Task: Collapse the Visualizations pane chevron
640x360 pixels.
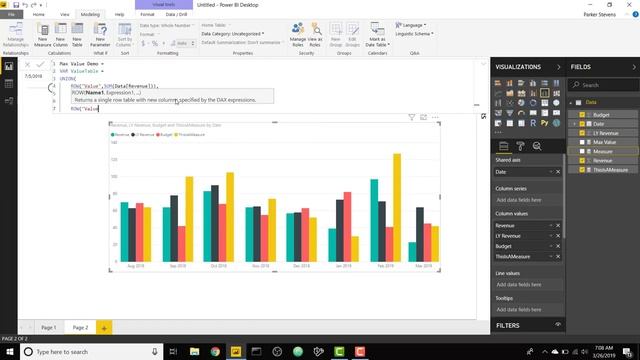Action: (x=558, y=67)
